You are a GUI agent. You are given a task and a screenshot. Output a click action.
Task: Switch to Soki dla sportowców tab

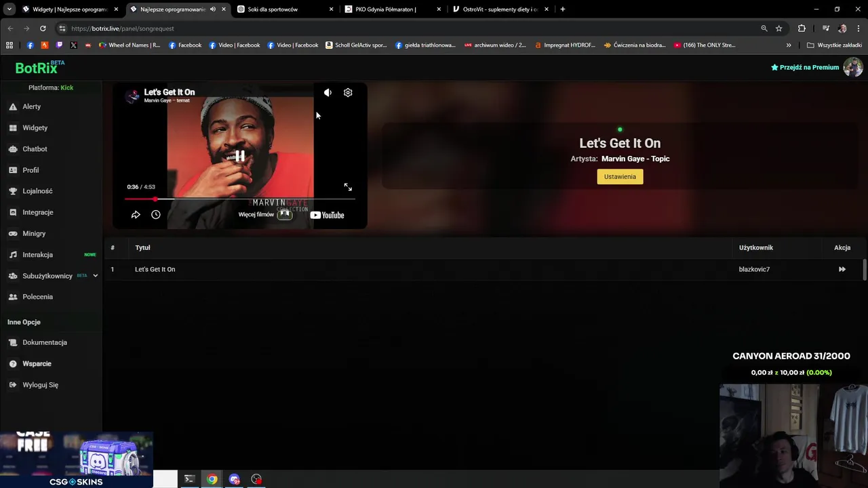pos(285,9)
